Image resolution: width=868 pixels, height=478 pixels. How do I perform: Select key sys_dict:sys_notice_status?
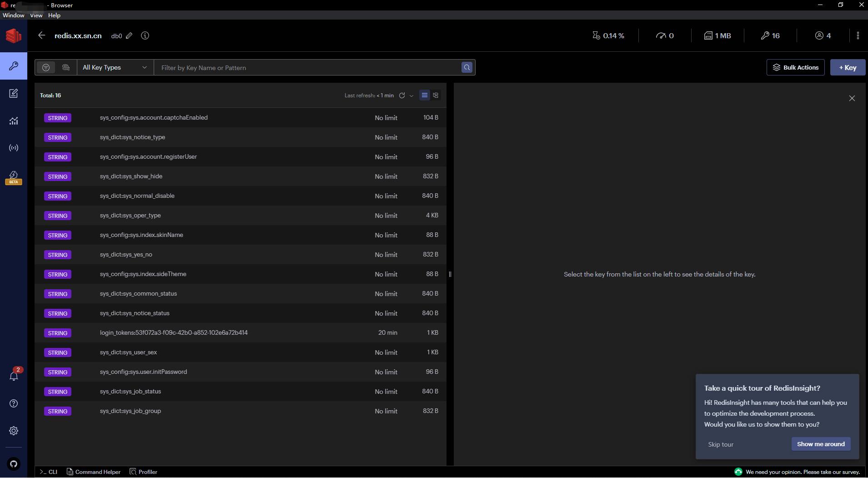pyautogui.click(x=241, y=313)
